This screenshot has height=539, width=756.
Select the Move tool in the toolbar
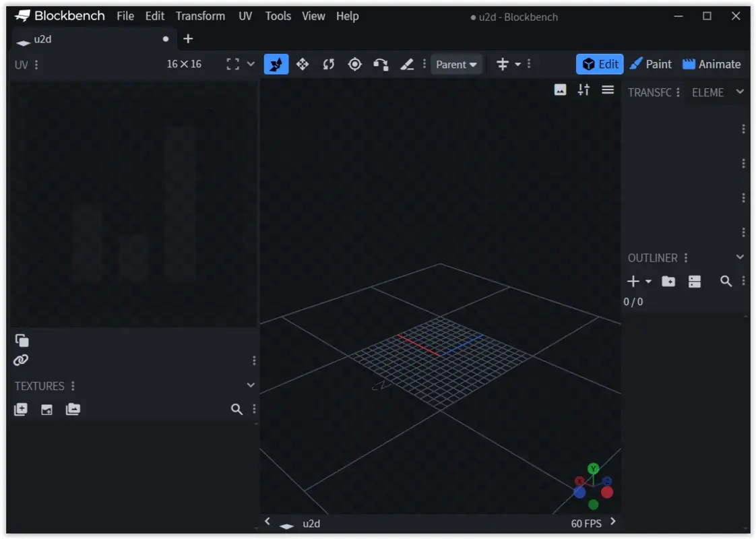pyautogui.click(x=303, y=64)
